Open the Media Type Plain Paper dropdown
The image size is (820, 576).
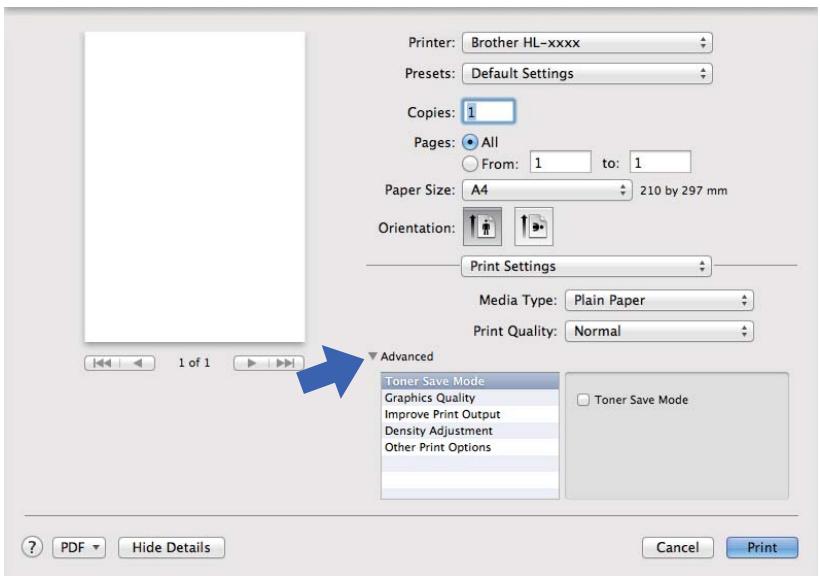point(659,300)
